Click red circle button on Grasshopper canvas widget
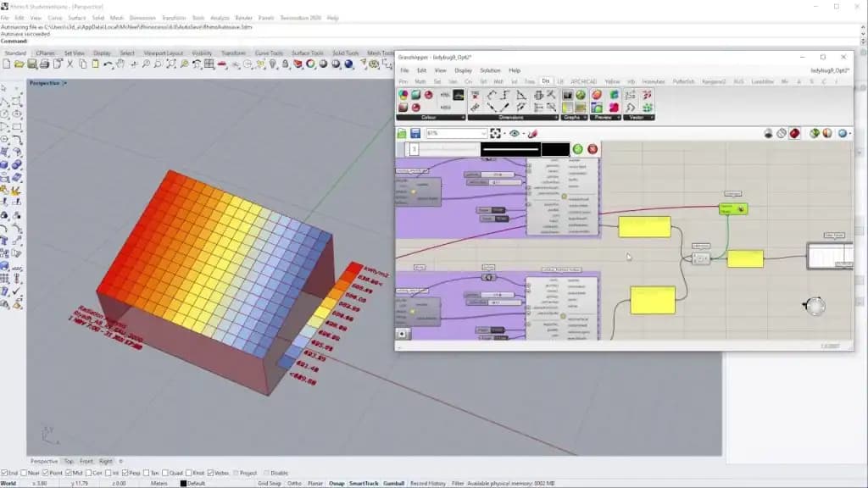The width and height of the screenshot is (868, 488). click(593, 149)
